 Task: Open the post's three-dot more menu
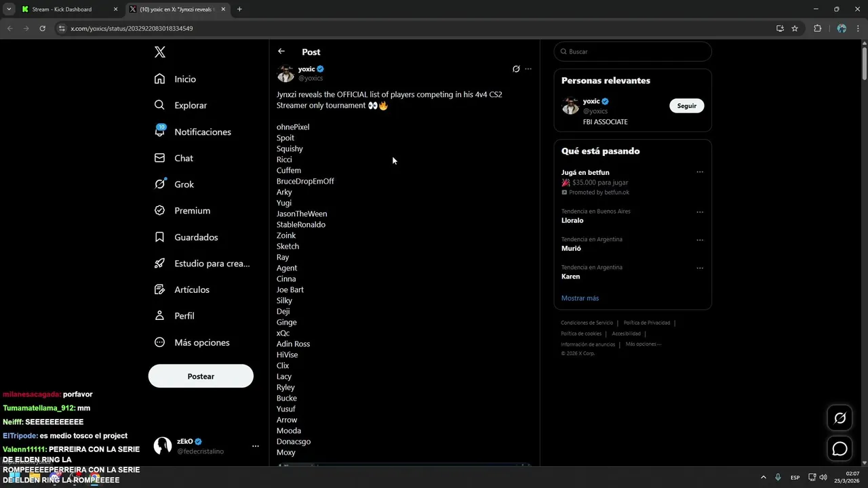528,69
